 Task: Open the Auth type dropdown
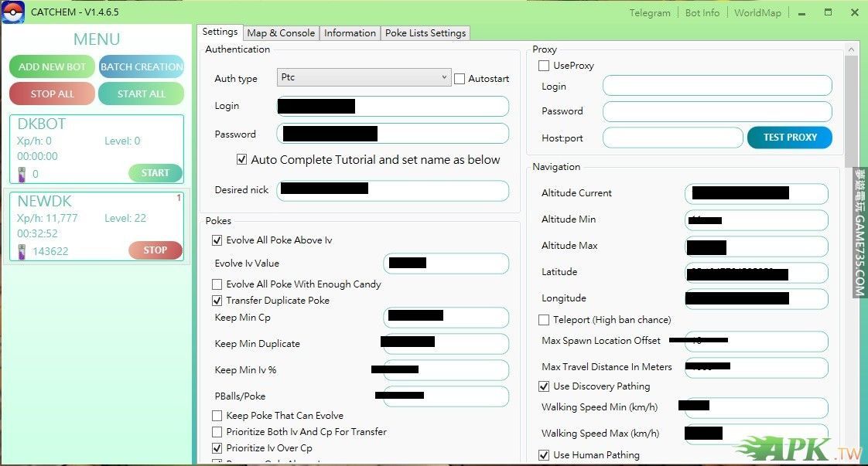pos(364,77)
